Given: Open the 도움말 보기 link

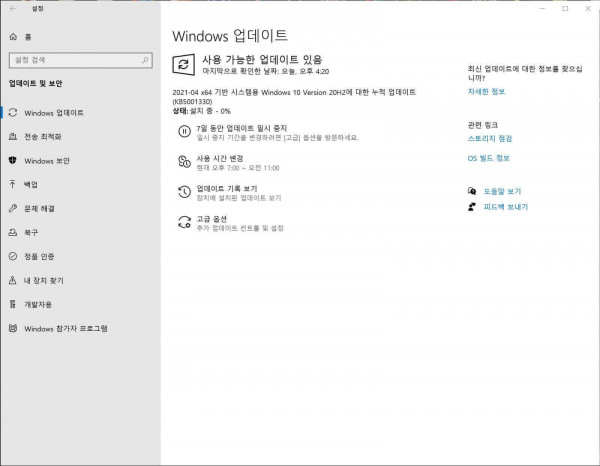Looking at the screenshot, I should coord(502,191).
